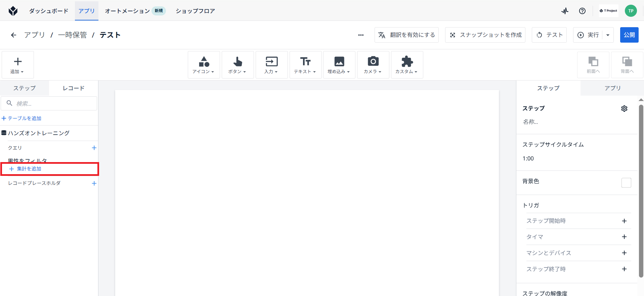Click the blue 公開 publish button
644x296 pixels.
629,35
